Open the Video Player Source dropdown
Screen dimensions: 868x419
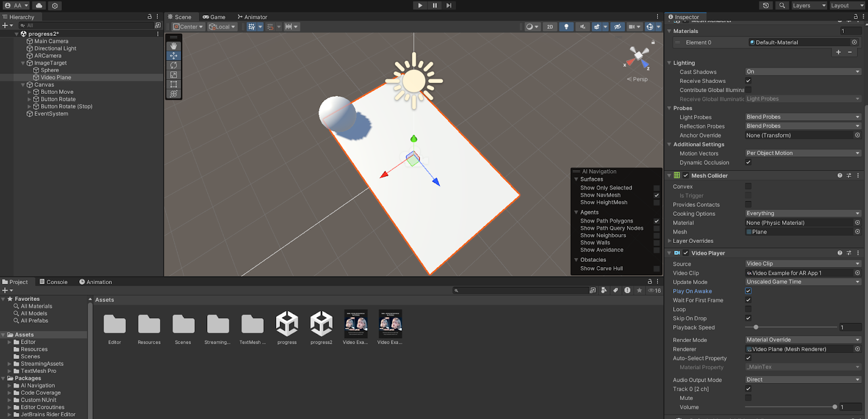[803, 264]
